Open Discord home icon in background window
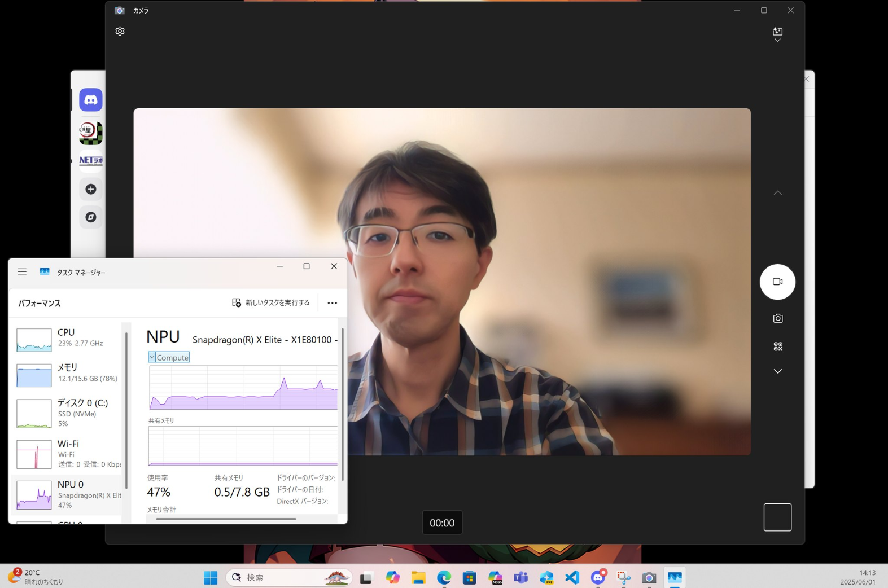This screenshot has height=588, width=888. 91,100
